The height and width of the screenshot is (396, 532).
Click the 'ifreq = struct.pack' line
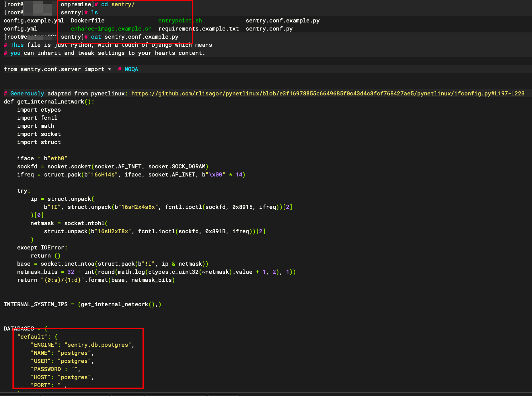tap(131, 175)
